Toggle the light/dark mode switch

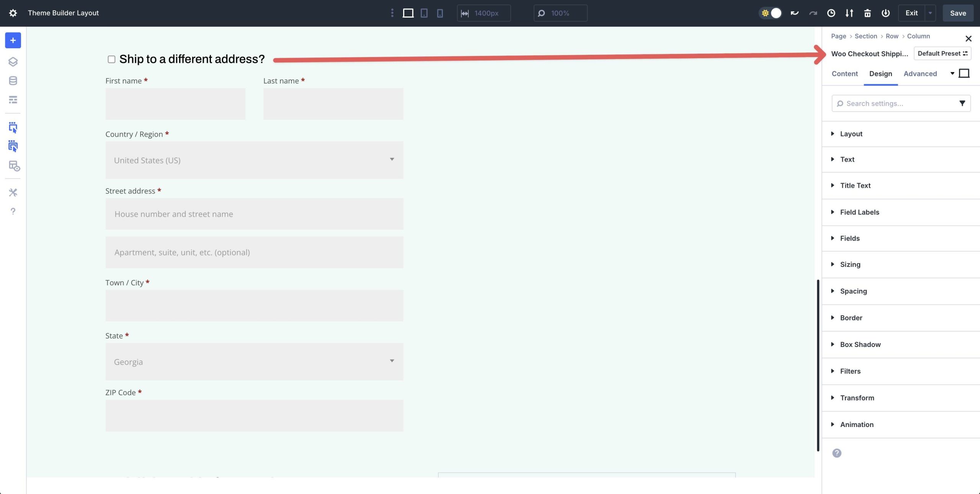click(770, 13)
